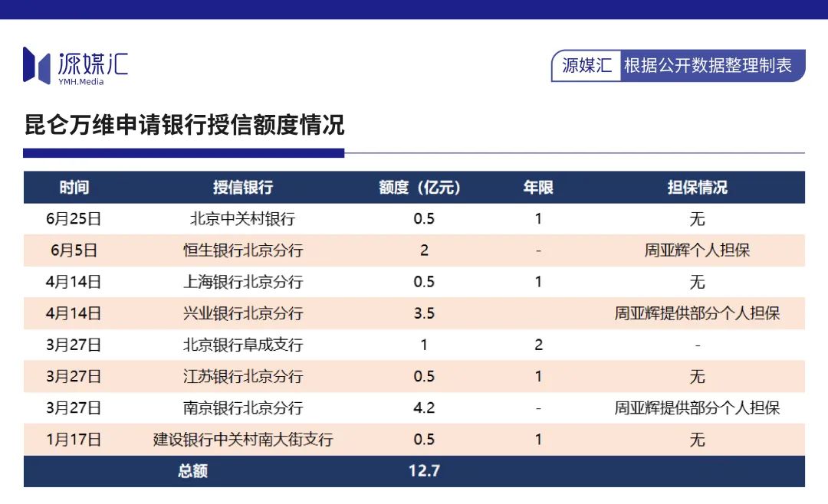Click the 额度（亿元）column header
The width and height of the screenshot is (828, 504).
(420, 188)
